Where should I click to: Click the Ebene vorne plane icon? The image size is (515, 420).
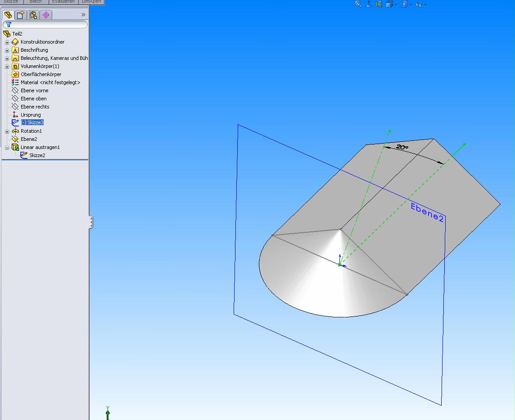click(x=15, y=90)
